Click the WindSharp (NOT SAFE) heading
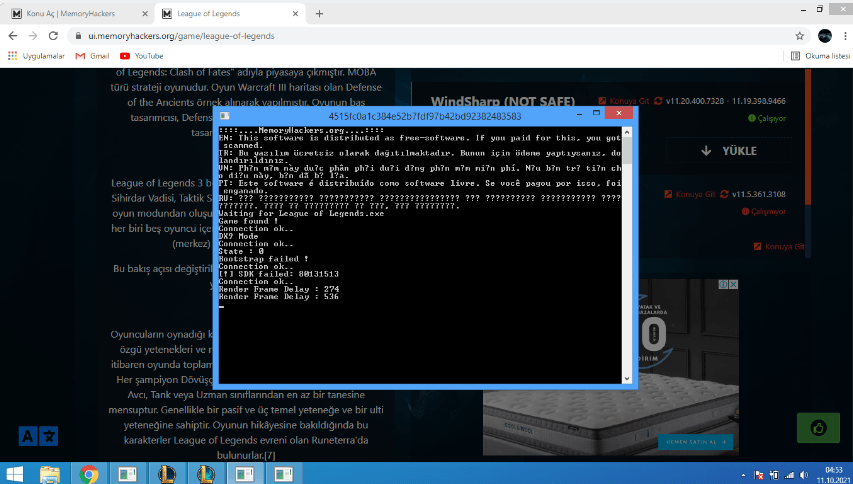 (x=503, y=101)
